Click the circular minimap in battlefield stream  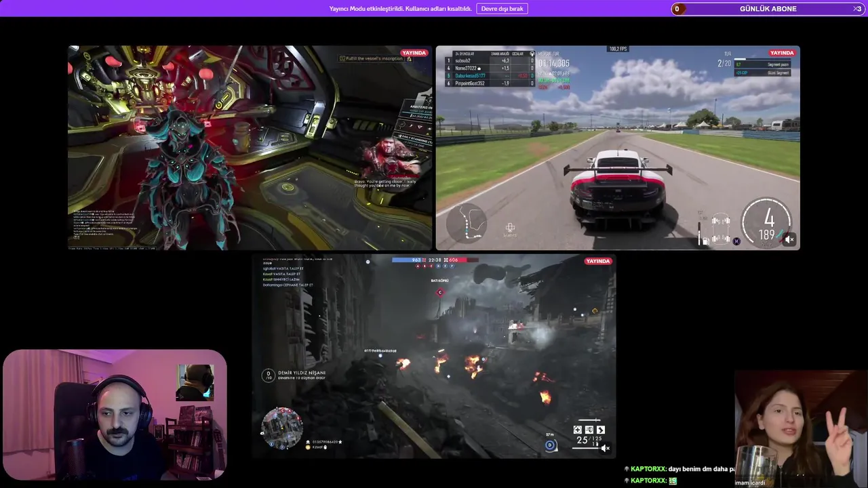282,428
